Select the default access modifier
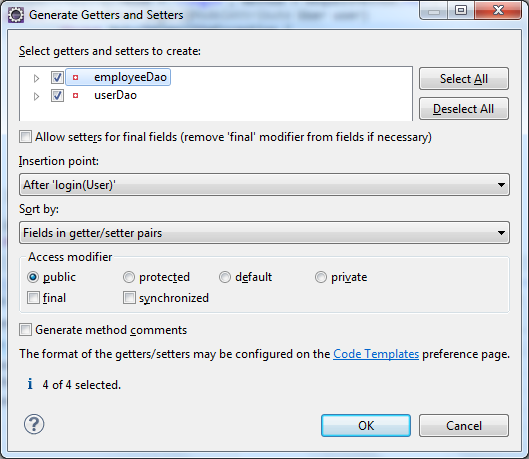 click(225, 277)
